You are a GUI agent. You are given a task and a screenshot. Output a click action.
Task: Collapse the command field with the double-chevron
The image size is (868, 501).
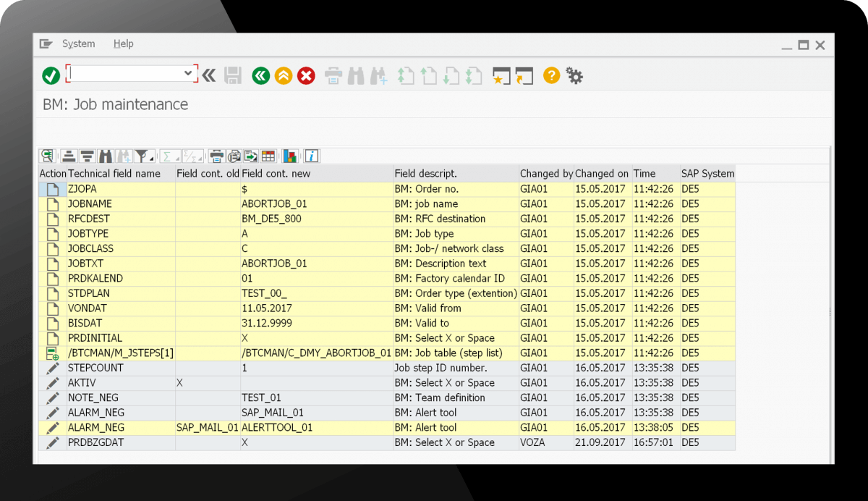pos(209,75)
